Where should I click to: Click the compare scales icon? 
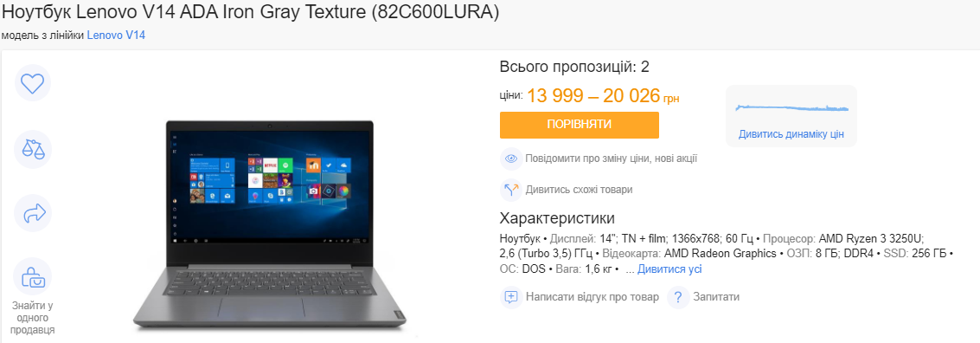pyautogui.click(x=33, y=149)
